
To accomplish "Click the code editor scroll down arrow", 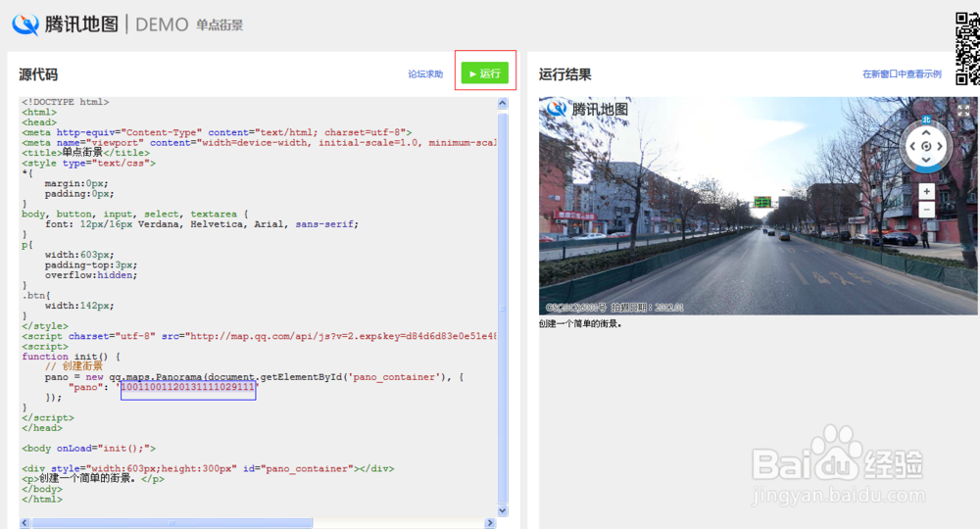I will click(503, 510).
